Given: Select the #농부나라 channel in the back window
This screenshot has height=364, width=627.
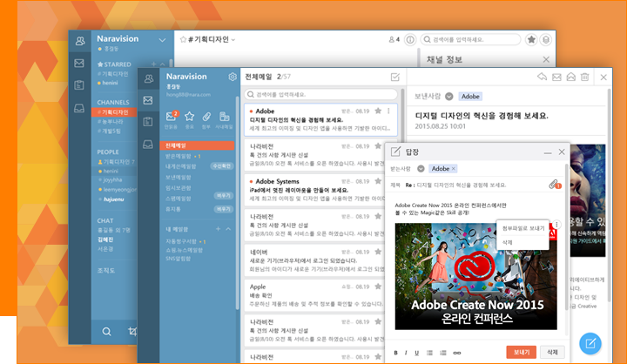Looking at the screenshot, I should (111, 121).
